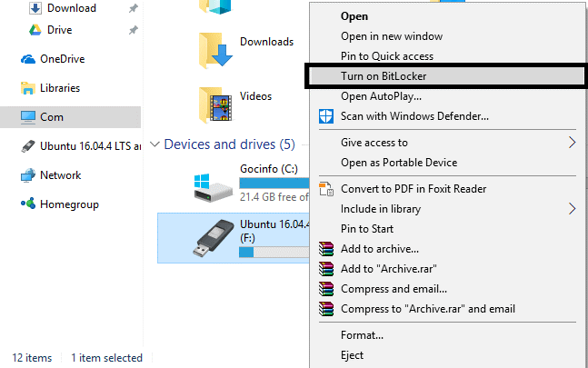Select Network in the navigation pane
Screen dimensions: 588x368
pyautogui.click(x=60, y=175)
